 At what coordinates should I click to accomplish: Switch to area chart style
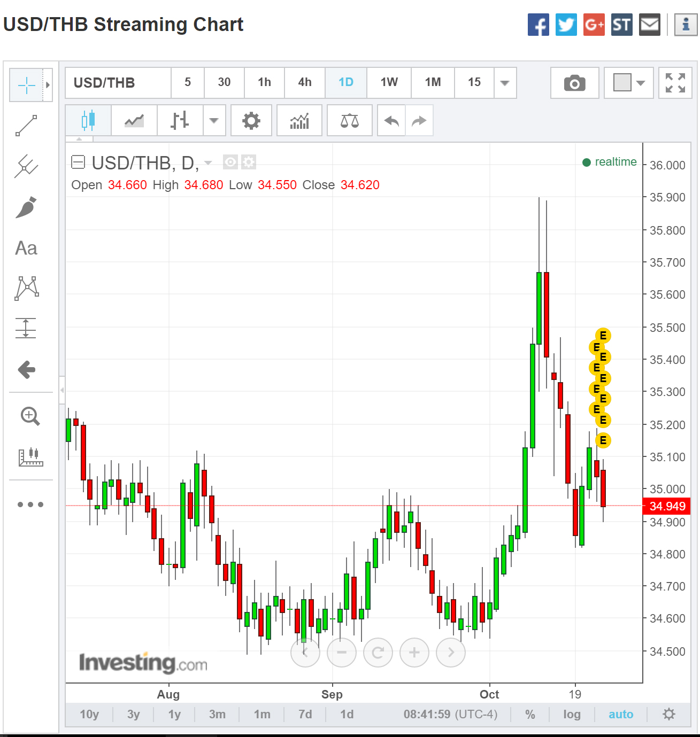point(134,120)
